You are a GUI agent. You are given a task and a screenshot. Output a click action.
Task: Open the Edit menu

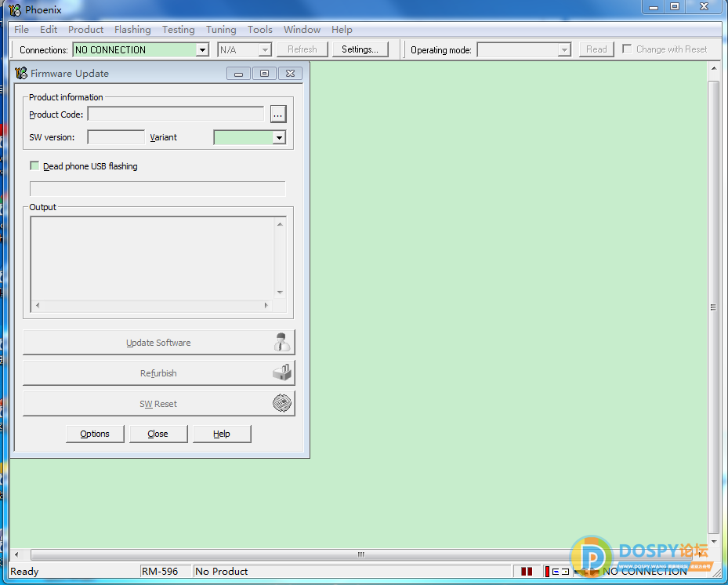pyautogui.click(x=49, y=29)
